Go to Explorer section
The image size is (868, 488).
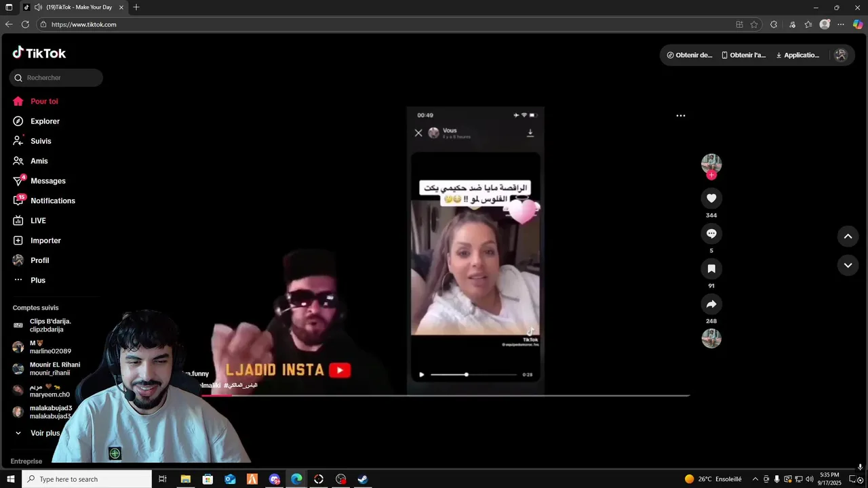coord(36,121)
